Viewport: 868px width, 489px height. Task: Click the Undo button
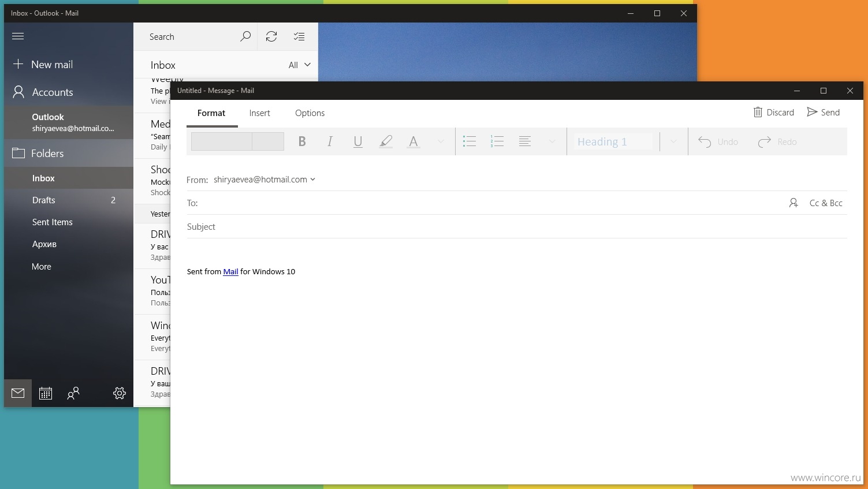tap(718, 142)
